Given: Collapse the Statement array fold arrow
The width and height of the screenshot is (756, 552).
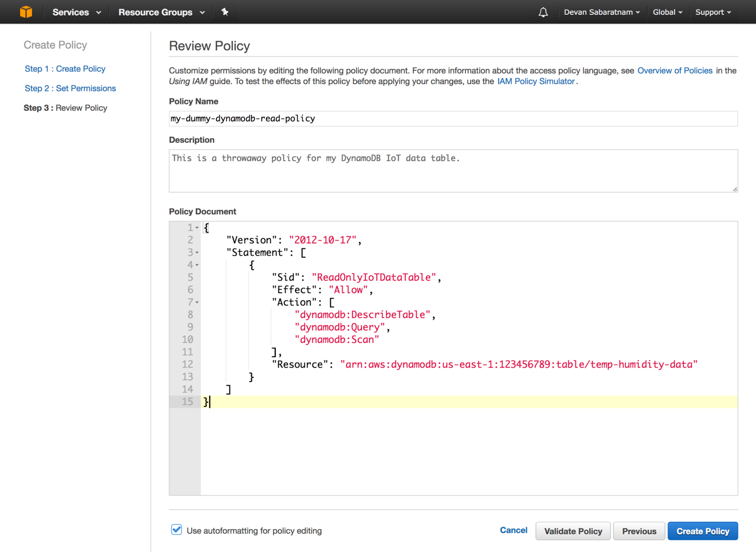Looking at the screenshot, I should [x=197, y=252].
